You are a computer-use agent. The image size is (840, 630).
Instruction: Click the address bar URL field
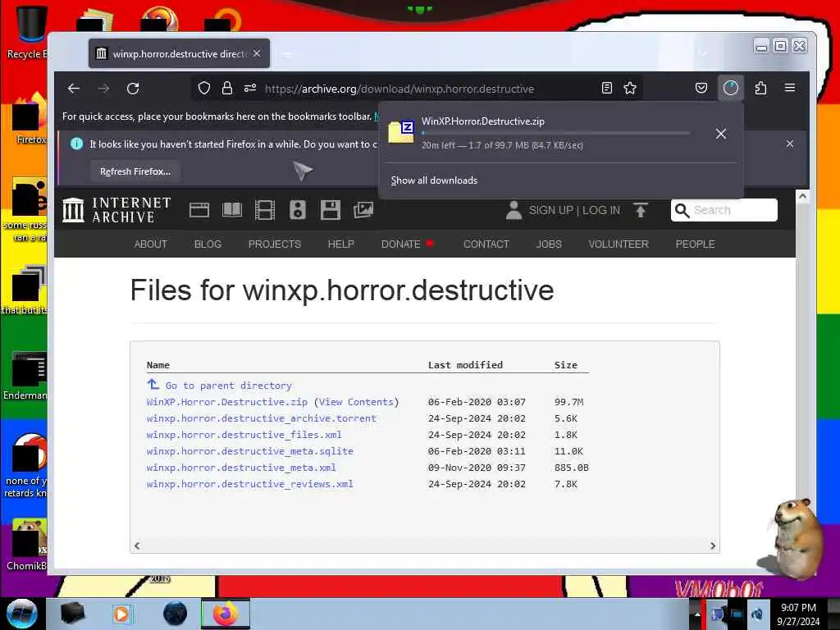(399, 89)
